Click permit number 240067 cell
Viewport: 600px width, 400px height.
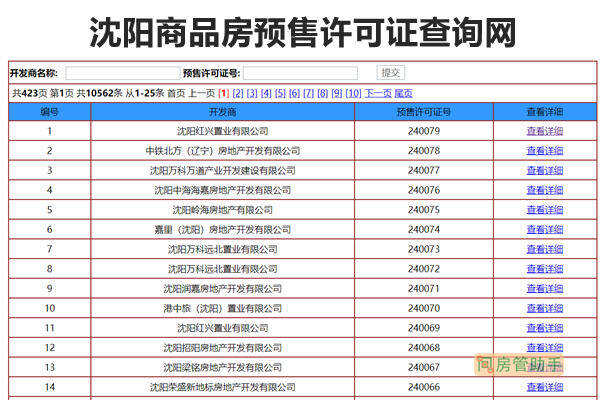click(x=424, y=367)
